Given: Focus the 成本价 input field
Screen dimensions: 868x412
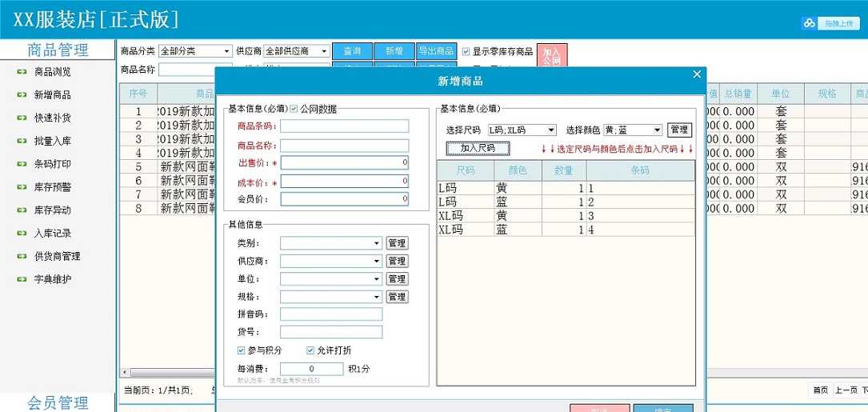Looking at the screenshot, I should [344, 181].
